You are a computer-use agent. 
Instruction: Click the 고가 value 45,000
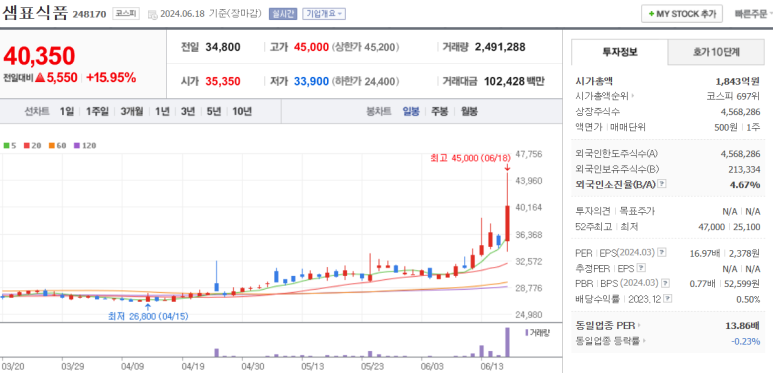(311, 47)
